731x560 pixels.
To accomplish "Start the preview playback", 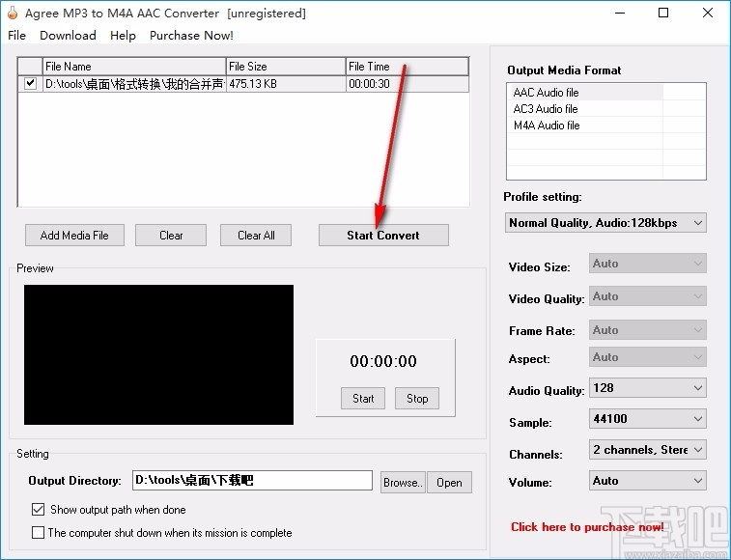I will click(363, 398).
